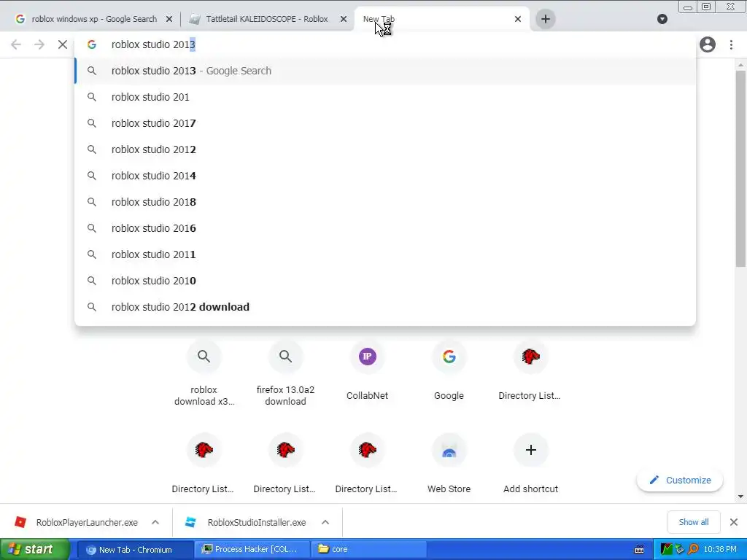Open a new tab with plus button
The width and height of the screenshot is (747, 560).
tap(546, 19)
